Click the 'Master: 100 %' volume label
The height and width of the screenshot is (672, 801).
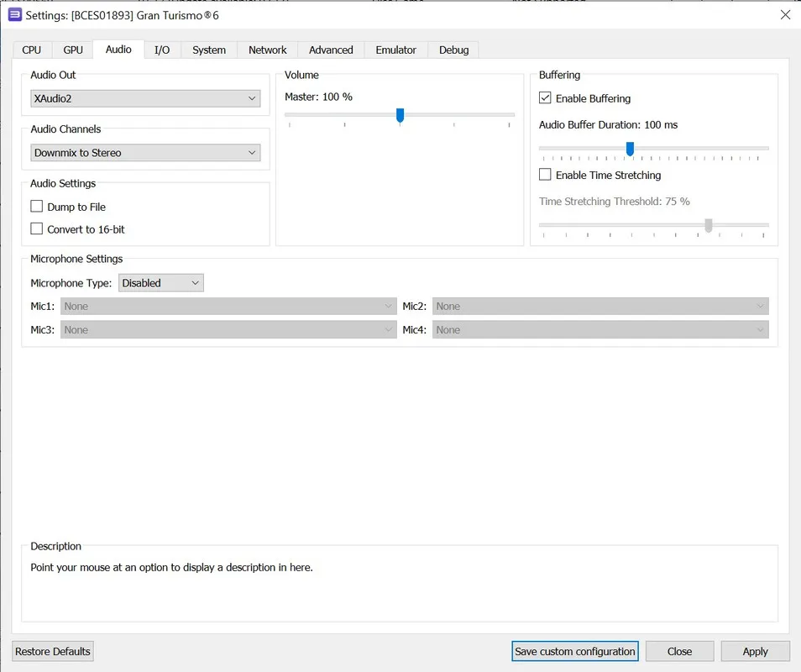click(318, 97)
